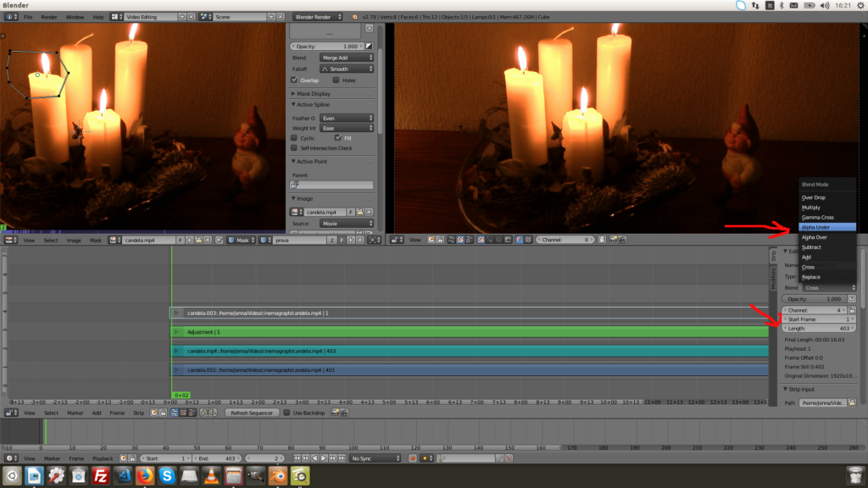Viewport: 868px width, 488px height.
Task: Select Multiply blend mode
Action: point(827,208)
